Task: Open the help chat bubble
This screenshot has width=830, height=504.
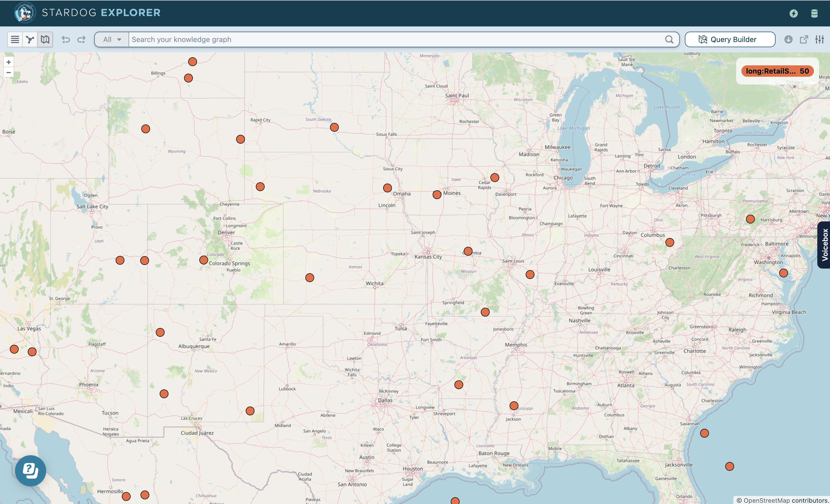Action: 30,471
